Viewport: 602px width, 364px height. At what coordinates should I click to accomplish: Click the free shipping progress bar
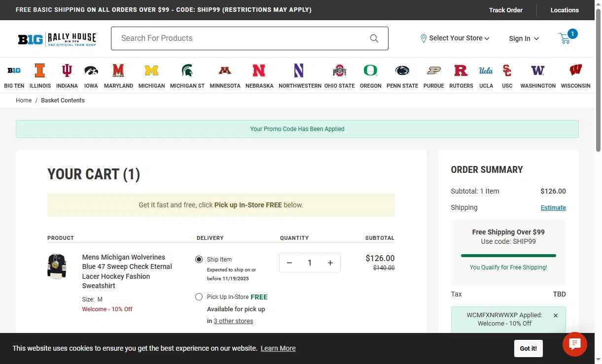click(x=508, y=256)
